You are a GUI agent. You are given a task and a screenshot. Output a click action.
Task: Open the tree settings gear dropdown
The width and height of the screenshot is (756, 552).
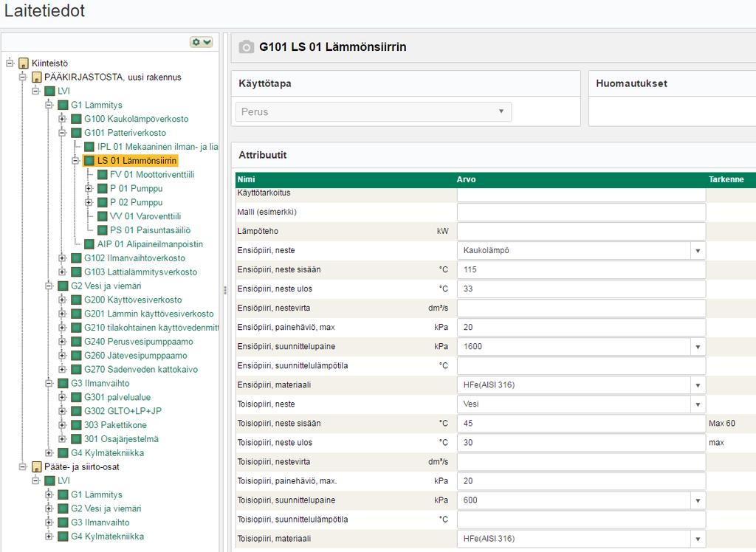click(201, 42)
